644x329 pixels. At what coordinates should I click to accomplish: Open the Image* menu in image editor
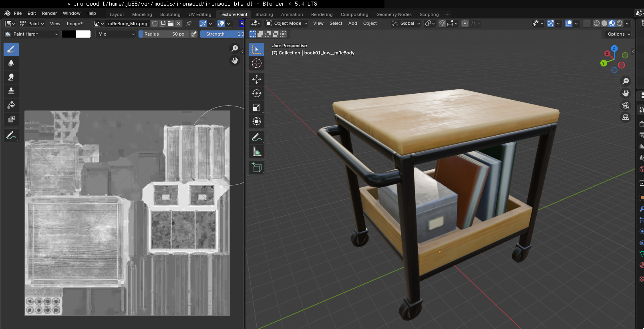pyautogui.click(x=74, y=24)
